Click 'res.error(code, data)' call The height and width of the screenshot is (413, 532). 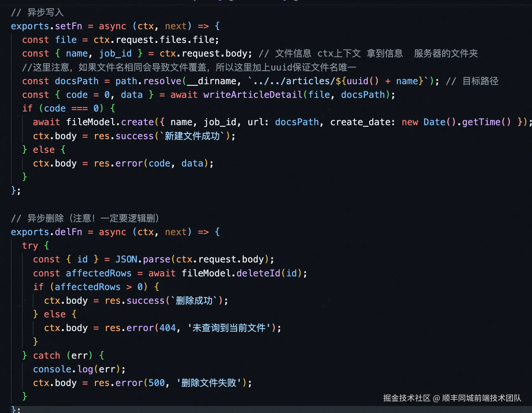(151, 163)
